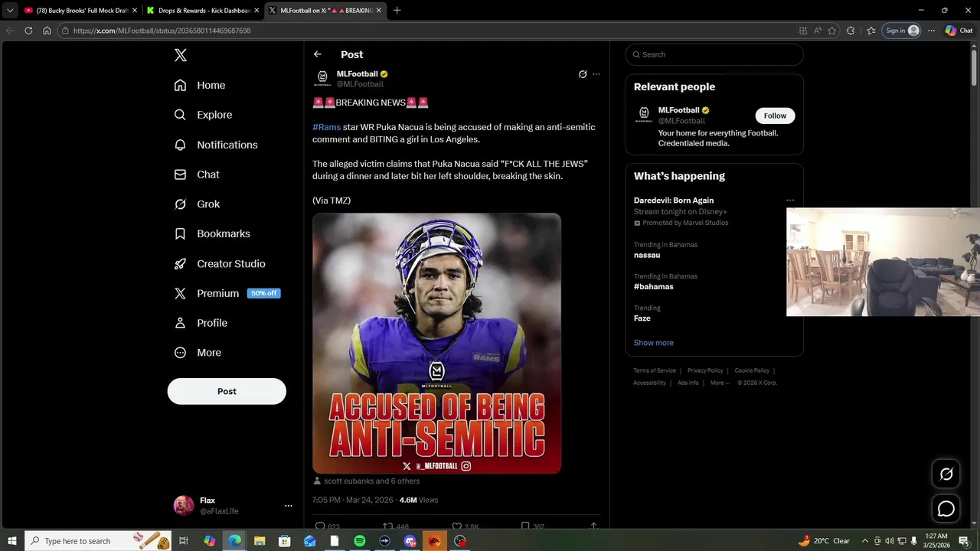980x551 pixels.
Task: Open the post's three-dot options menu
Action: click(x=596, y=74)
